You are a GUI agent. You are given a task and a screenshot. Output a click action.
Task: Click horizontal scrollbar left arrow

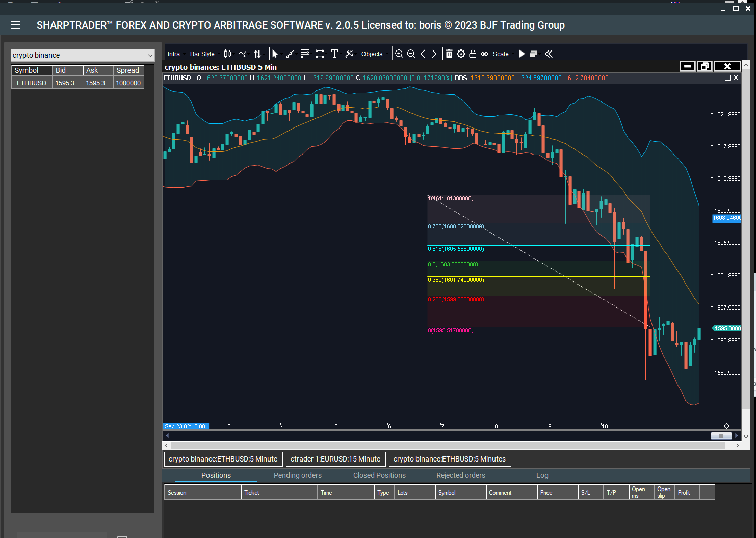click(x=167, y=446)
